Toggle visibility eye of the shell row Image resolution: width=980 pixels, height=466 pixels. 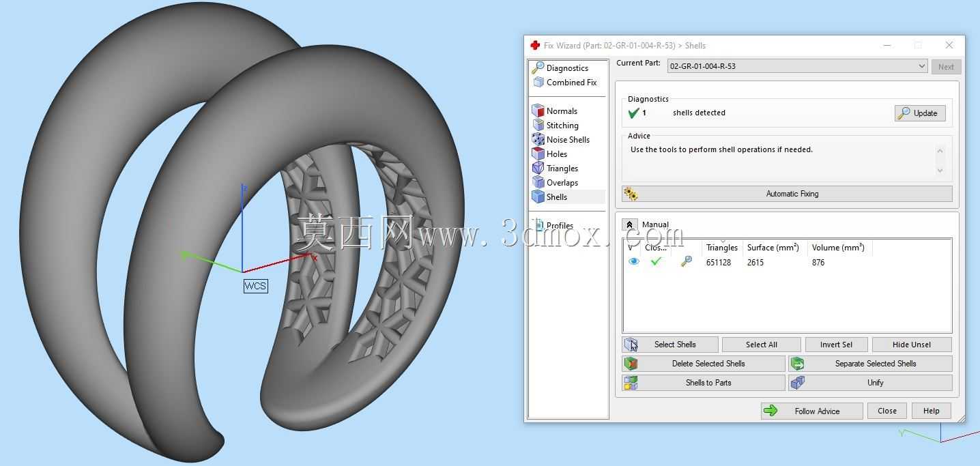point(634,261)
